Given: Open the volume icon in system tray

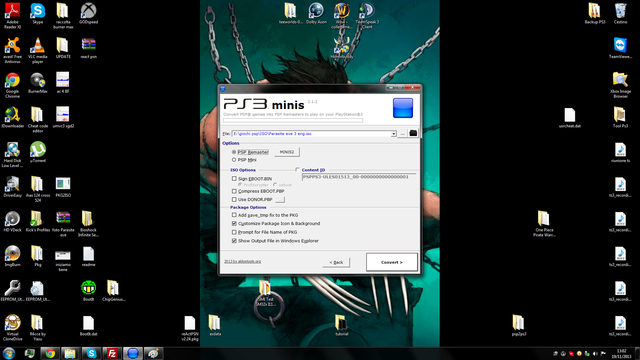Looking at the screenshot, I should coord(595,353).
